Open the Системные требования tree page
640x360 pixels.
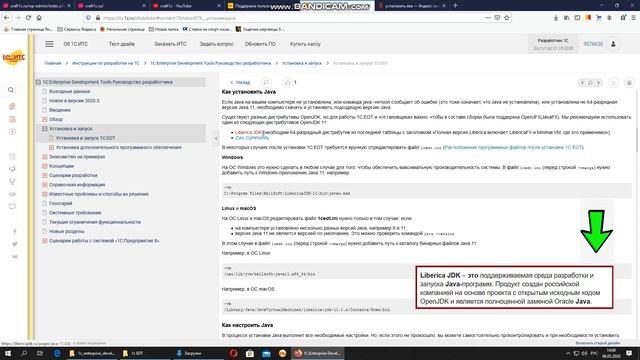[75, 213]
